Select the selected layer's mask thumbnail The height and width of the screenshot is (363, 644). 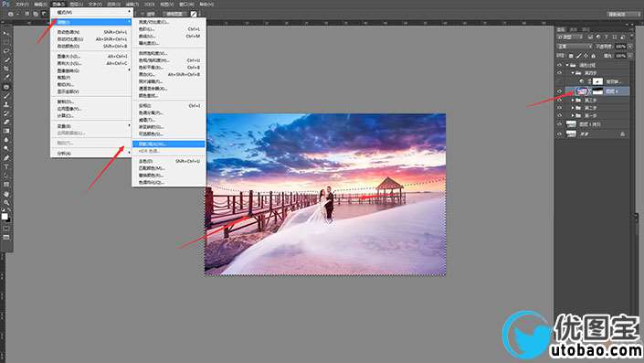597,91
